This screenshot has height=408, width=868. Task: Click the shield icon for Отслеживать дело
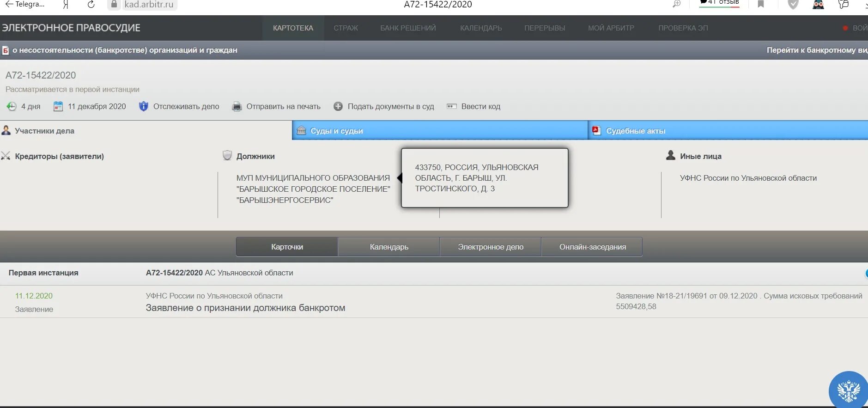tap(144, 106)
